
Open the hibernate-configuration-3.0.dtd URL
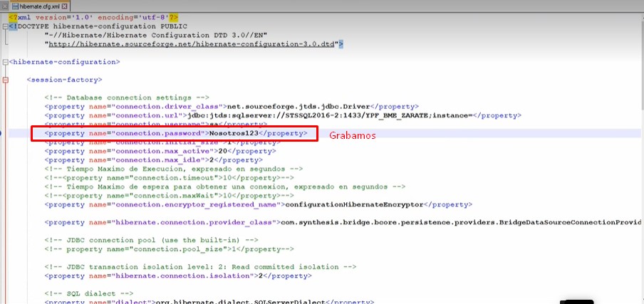[x=193, y=44]
